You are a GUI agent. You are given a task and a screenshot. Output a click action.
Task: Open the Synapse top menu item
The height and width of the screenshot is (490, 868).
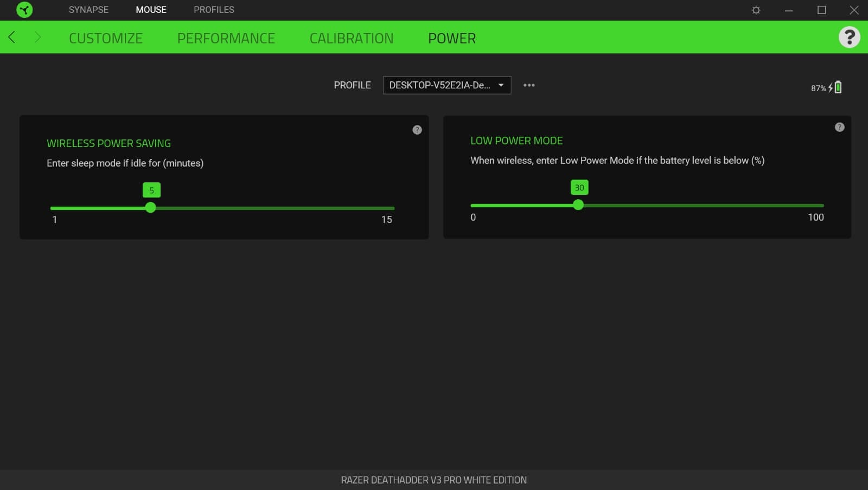88,10
